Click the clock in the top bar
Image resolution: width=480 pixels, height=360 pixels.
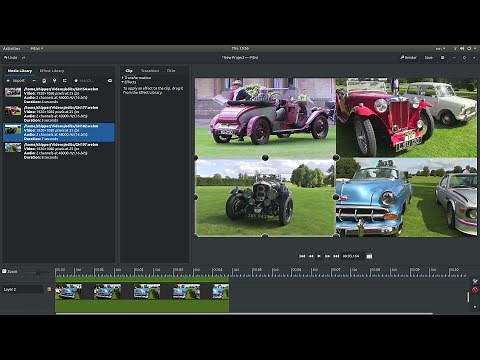[x=240, y=49]
